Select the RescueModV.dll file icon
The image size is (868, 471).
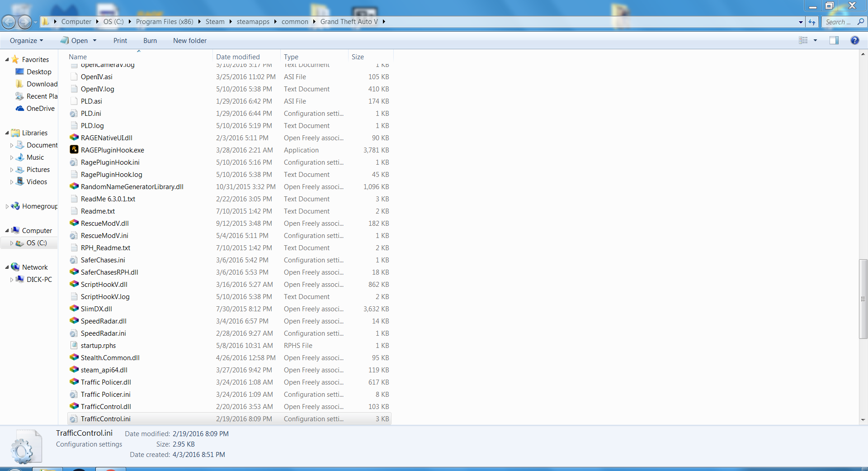pos(74,223)
